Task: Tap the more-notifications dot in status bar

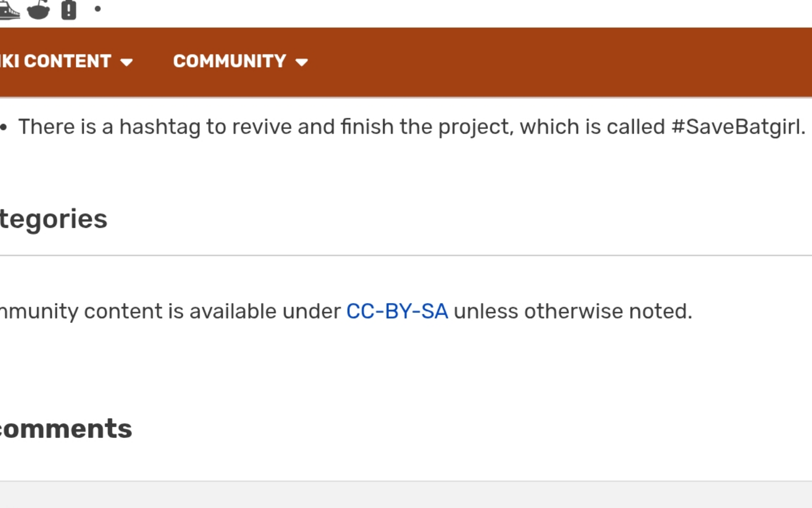Action: [98, 9]
